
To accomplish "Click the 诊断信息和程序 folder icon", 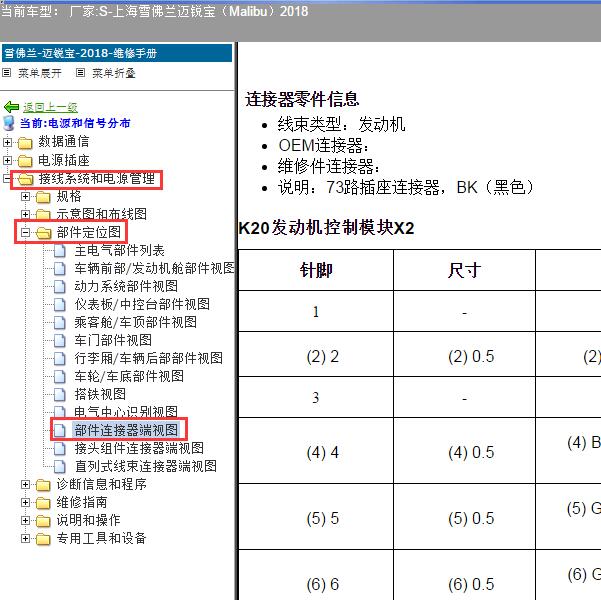I will (x=43, y=485).
